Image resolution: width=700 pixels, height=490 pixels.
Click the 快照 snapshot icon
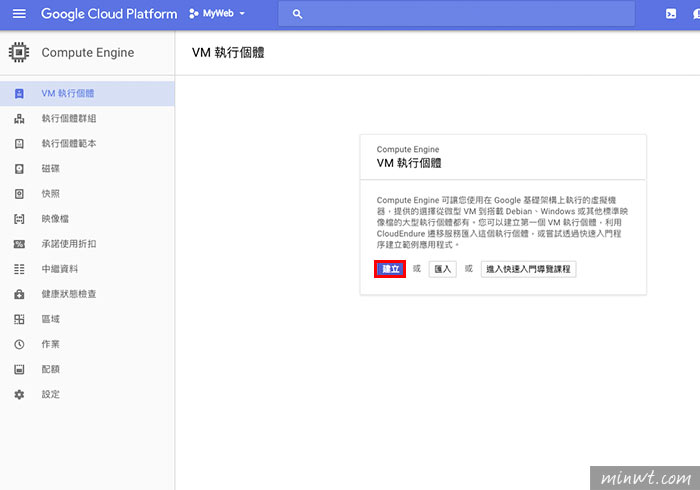point(19,194)
